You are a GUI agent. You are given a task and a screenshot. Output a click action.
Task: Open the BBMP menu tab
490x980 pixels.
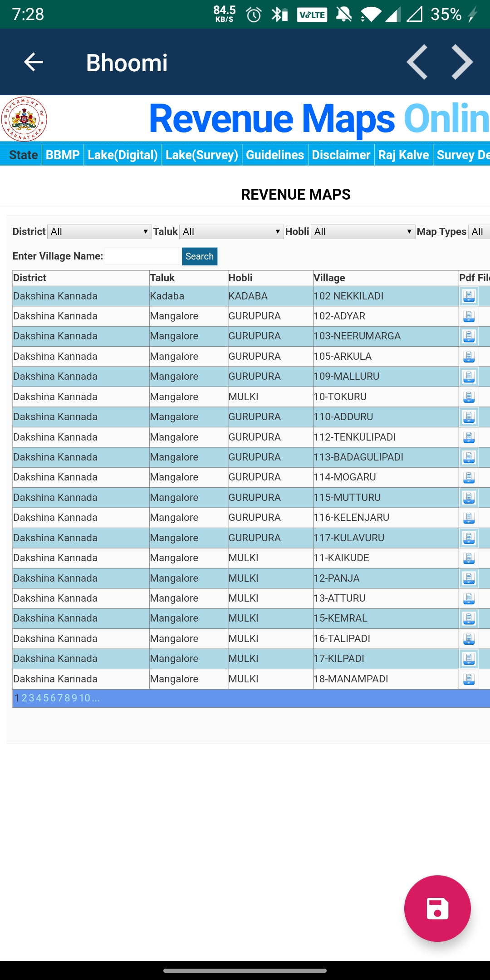63,155
